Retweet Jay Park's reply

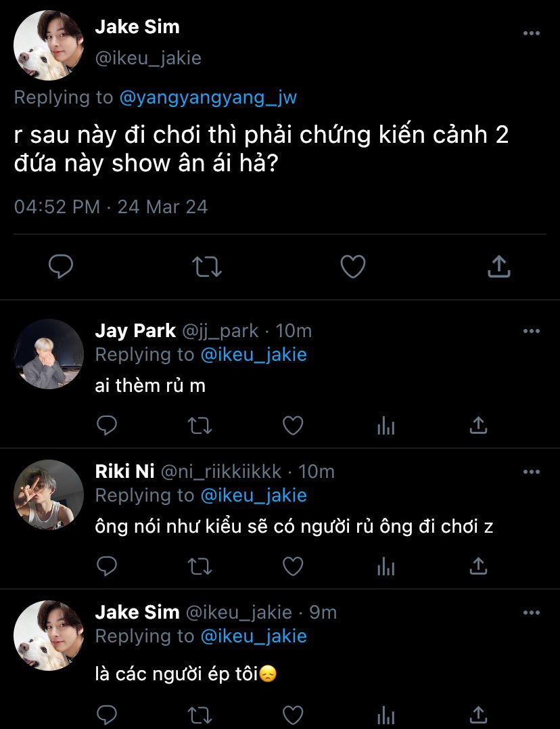[x=200, y=425]
